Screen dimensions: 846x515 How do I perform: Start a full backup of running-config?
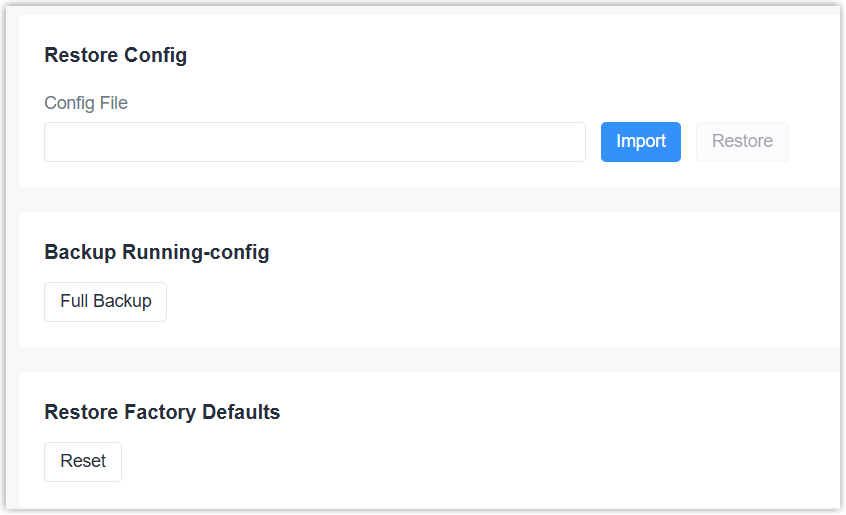105,302
